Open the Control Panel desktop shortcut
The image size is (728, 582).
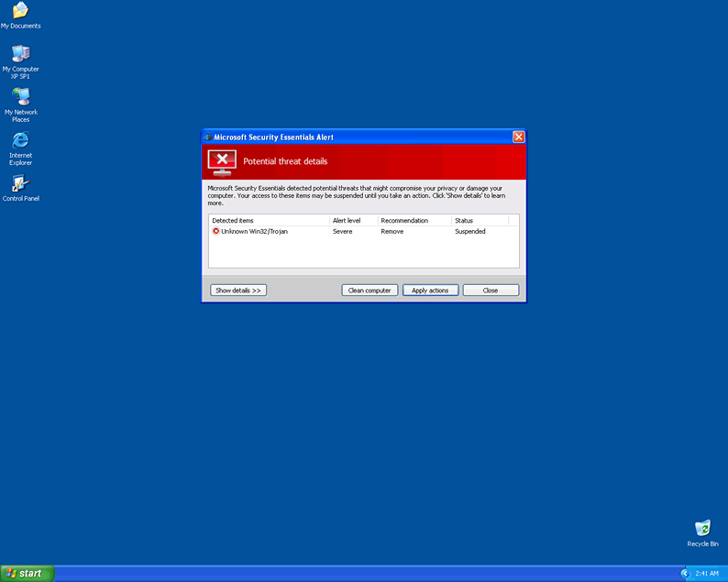[20, 185]
